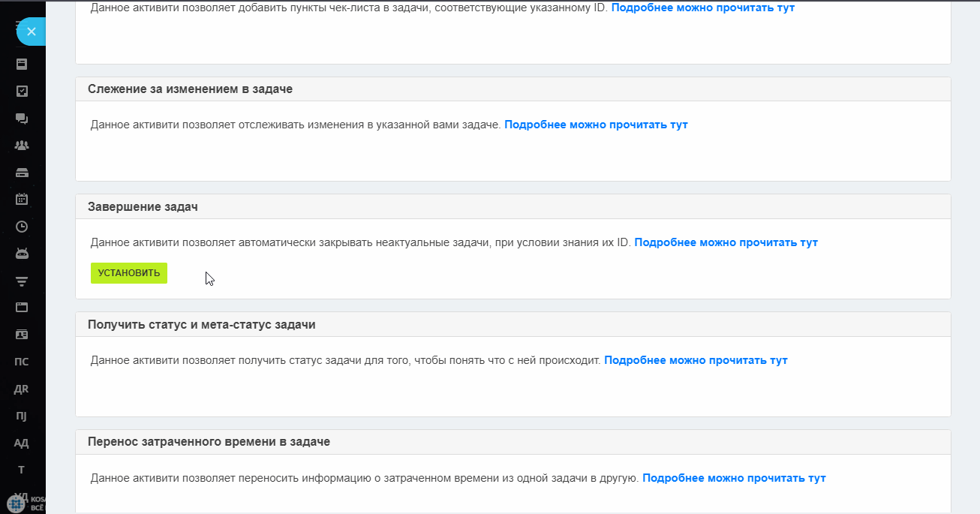Open the details link for checklist items activity
Screen dimensions: 980x514
pos(703,8)
